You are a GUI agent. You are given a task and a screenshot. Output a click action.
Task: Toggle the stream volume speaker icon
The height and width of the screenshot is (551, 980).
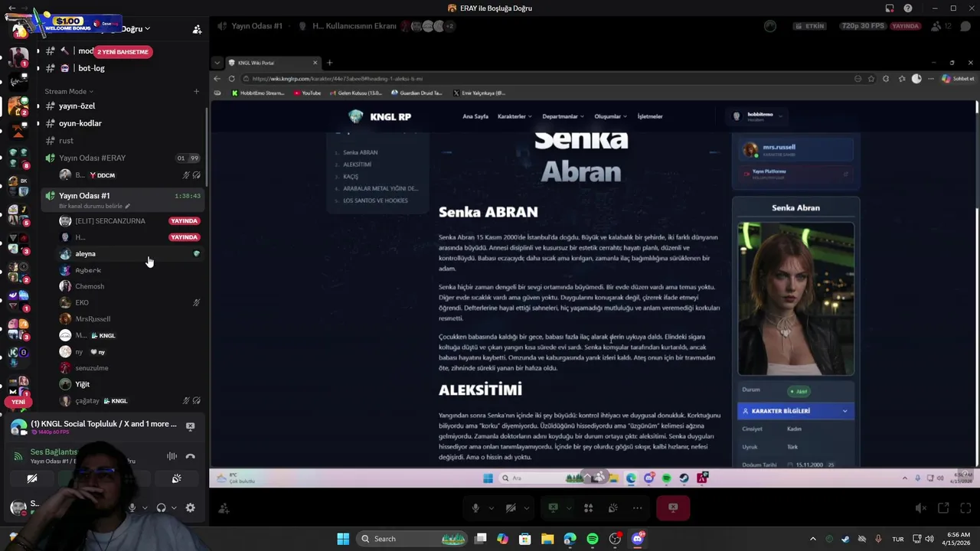(921, 508)
